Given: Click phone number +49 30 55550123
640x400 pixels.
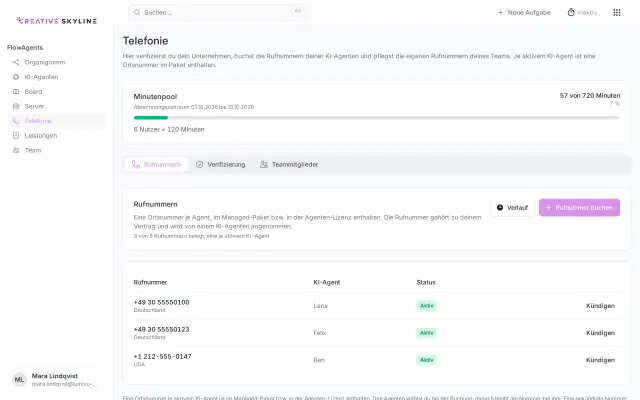Looking at the screenshot, I should click(161, 329).
